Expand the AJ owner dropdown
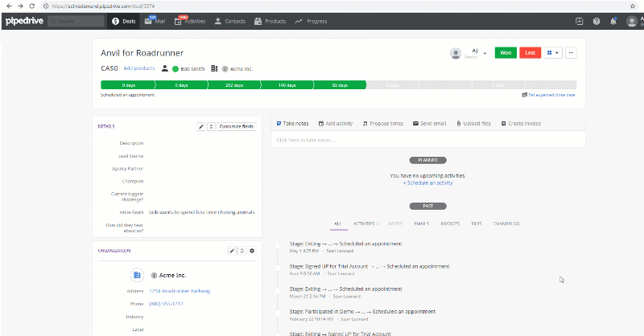This screenshot has width=644, height=336. coord(485,53)
